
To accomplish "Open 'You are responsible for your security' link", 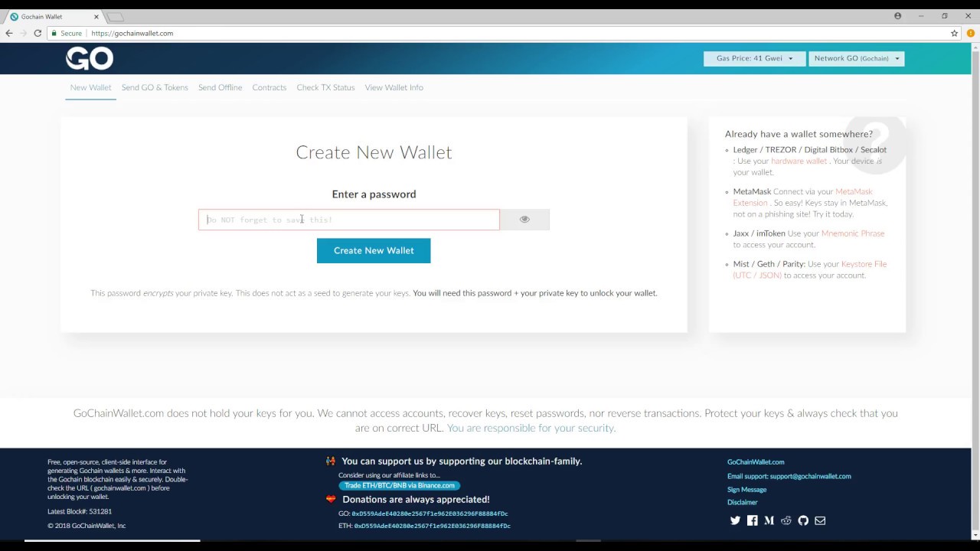I will click(530, 428).
